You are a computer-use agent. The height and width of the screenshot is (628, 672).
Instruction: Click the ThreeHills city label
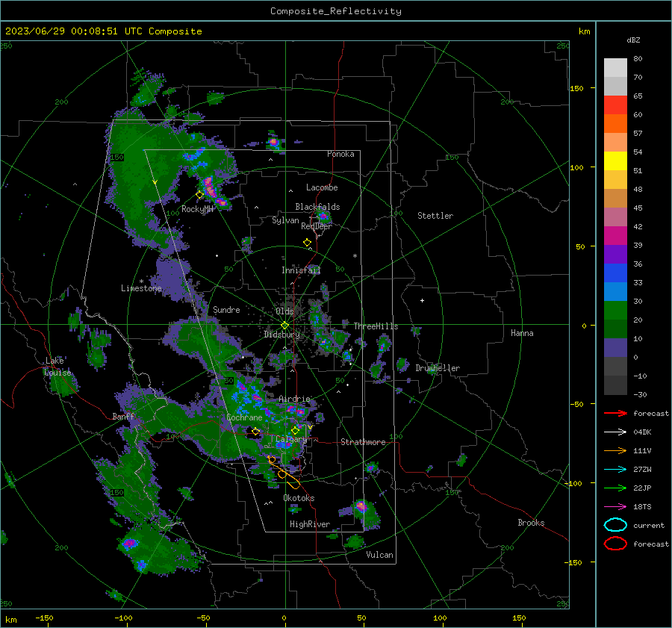(x=376, y=326)
